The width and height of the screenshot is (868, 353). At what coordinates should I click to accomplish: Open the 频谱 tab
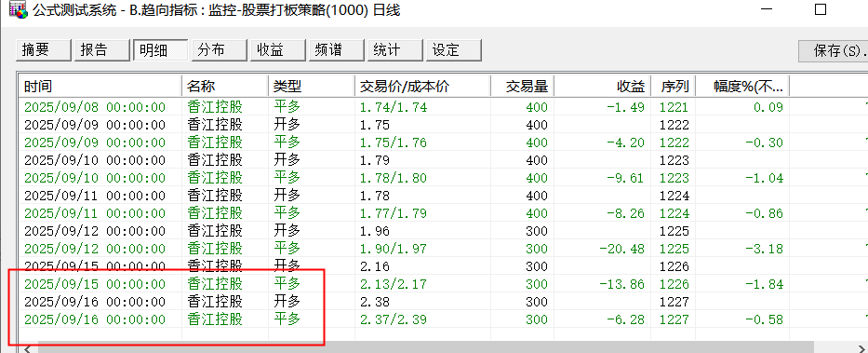pyautogui.click(x=337, y=50)
